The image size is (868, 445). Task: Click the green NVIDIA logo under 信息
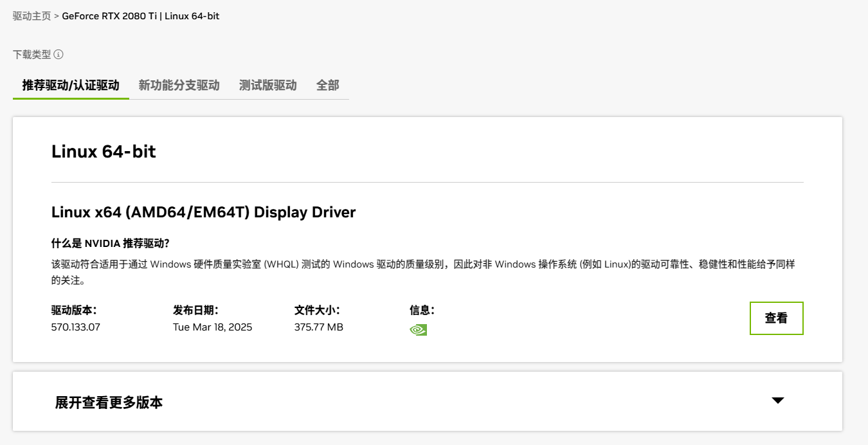click(x=418, y=330)
